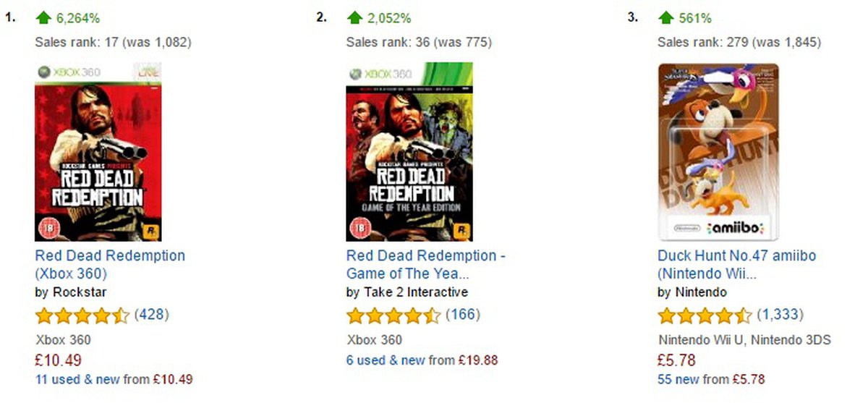Click the star rating for Red Dead Redemption by Rockstar
The width and height of the screenshot is (868, 403).
[x=82, y=315]
